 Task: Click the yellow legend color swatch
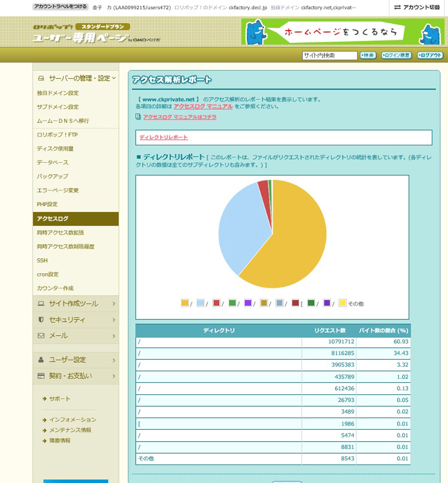point(185,303)
